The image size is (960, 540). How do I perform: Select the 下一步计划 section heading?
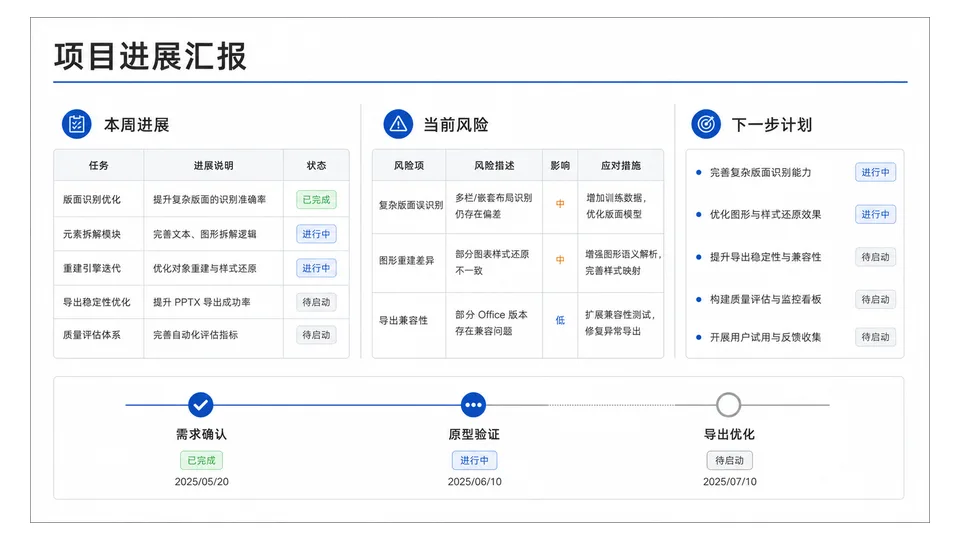(772, 125)
